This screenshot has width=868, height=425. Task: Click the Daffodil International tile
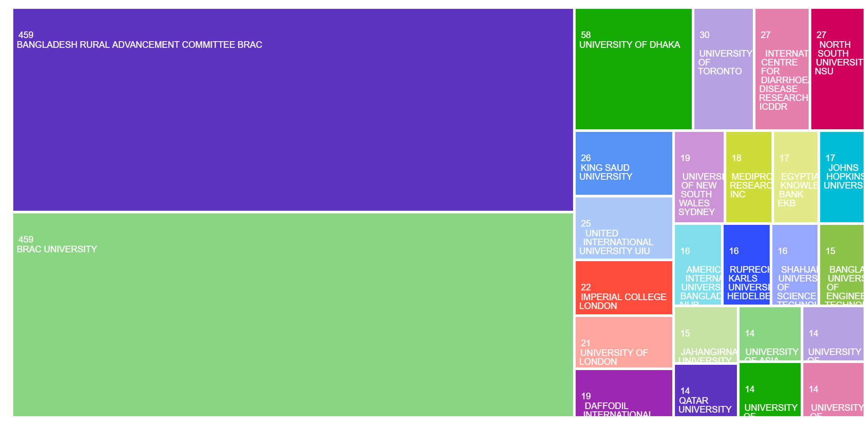[624, 393]
